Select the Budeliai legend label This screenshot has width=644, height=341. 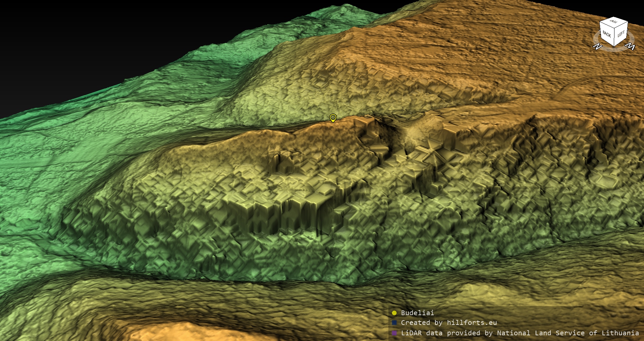pyautogui.click(x=417, y=313)
